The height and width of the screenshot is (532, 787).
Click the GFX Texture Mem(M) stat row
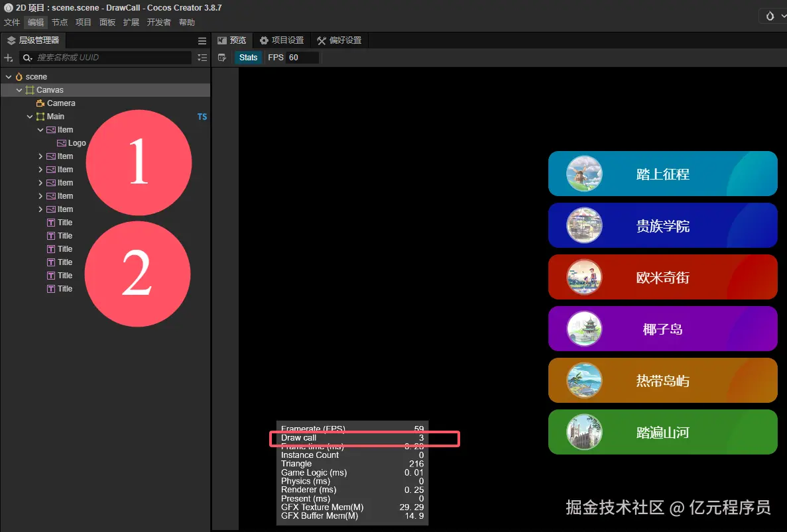(x=352, y=507)
